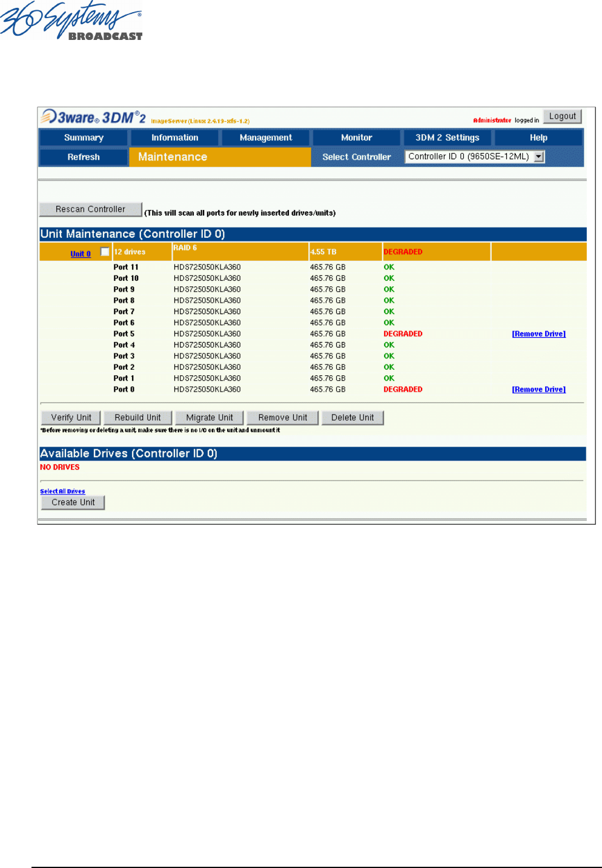Viewport: 602px width, 868px height.
Task: Open the Help menu
Action: click(x=538, y=138)
